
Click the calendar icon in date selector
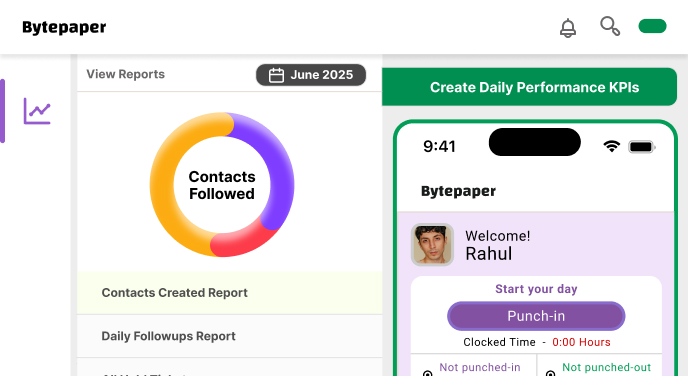click(x=276, y=75)
